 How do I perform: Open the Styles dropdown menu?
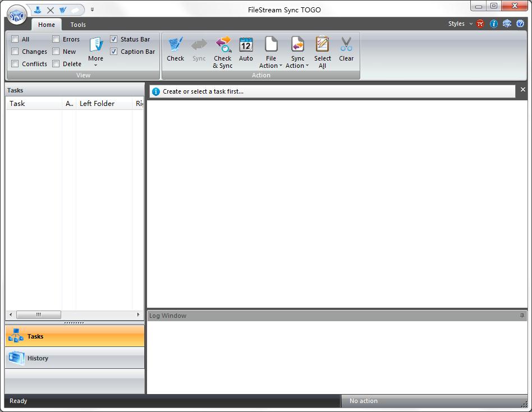click(460, 24)
